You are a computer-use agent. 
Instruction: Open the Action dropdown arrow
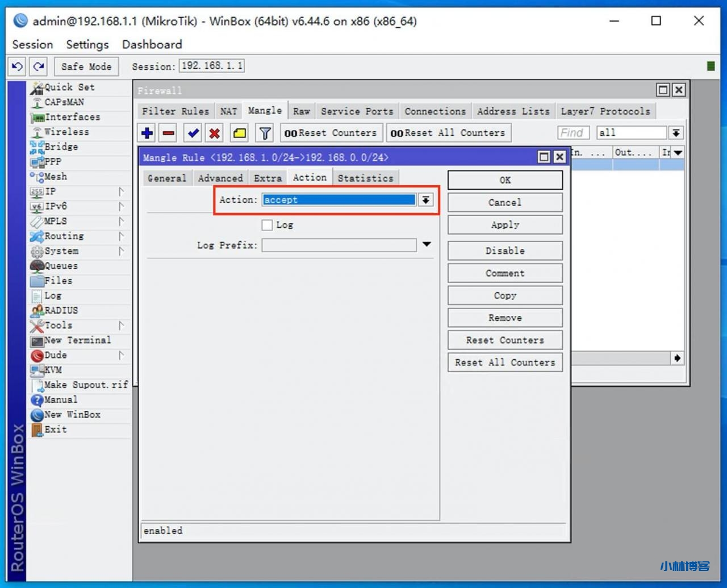425,200
